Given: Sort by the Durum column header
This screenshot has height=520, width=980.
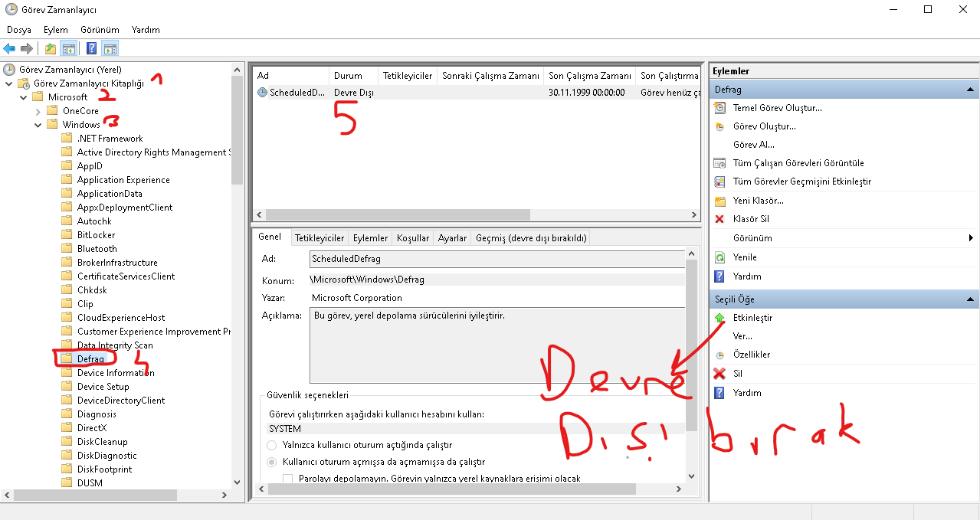Looking at the screenshot, I should coord(353,76).
